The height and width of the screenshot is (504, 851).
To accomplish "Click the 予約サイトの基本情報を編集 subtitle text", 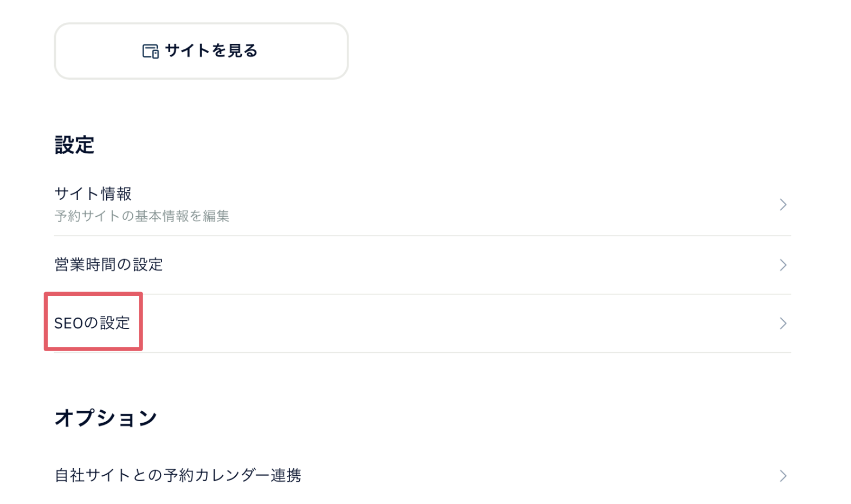I will (142, 216).
